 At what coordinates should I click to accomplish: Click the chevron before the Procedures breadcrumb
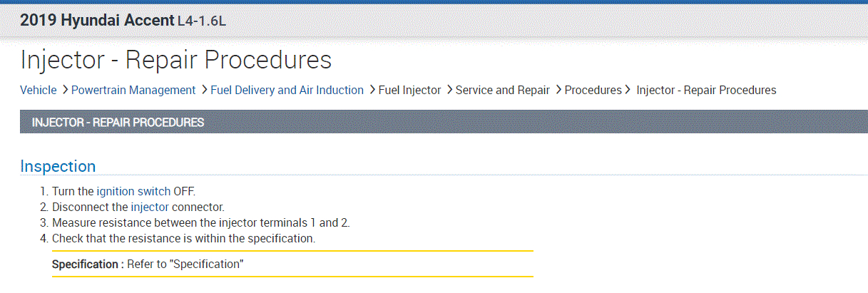coord(558,90)
